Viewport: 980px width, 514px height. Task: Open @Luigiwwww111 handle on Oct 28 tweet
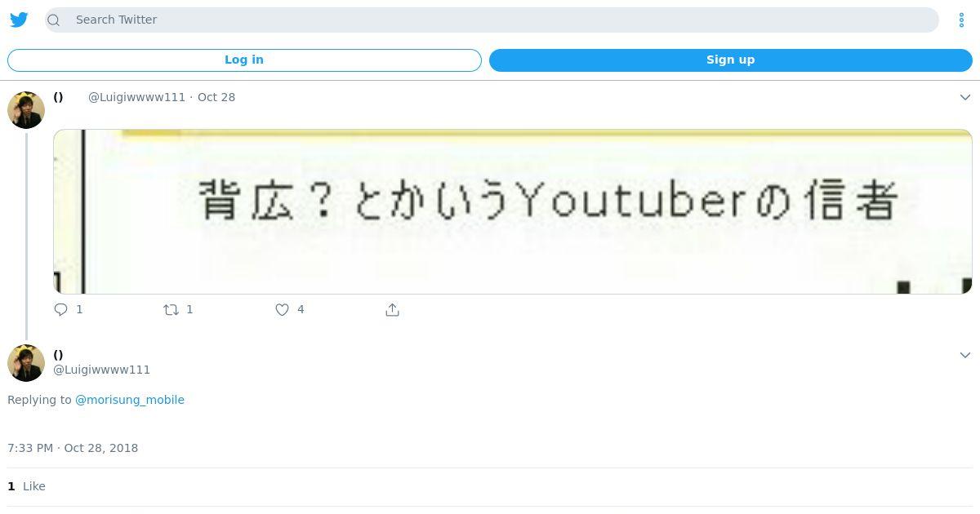click(136, 97)
